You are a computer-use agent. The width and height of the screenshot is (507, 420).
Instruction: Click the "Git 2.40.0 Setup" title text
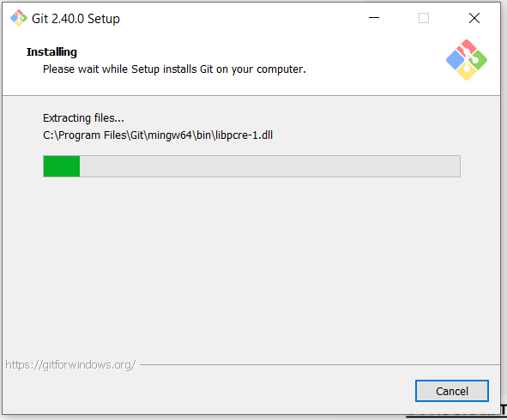tap(75, 19)
